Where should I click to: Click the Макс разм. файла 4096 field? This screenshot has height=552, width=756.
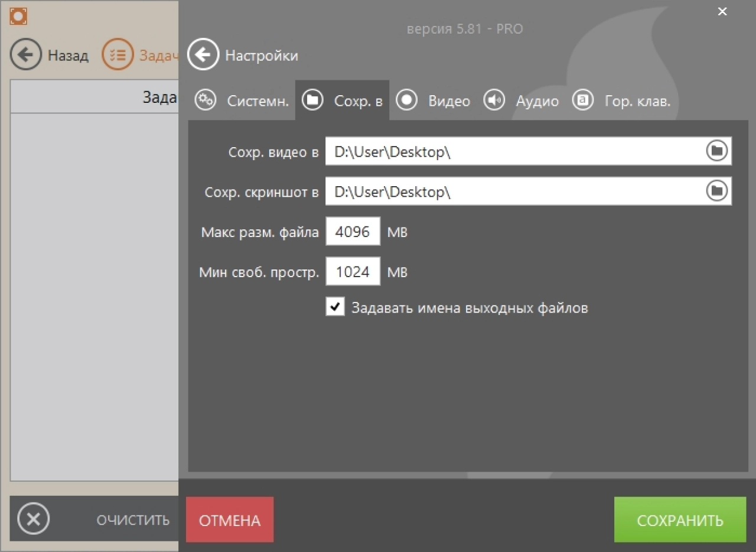coord(353,232)
